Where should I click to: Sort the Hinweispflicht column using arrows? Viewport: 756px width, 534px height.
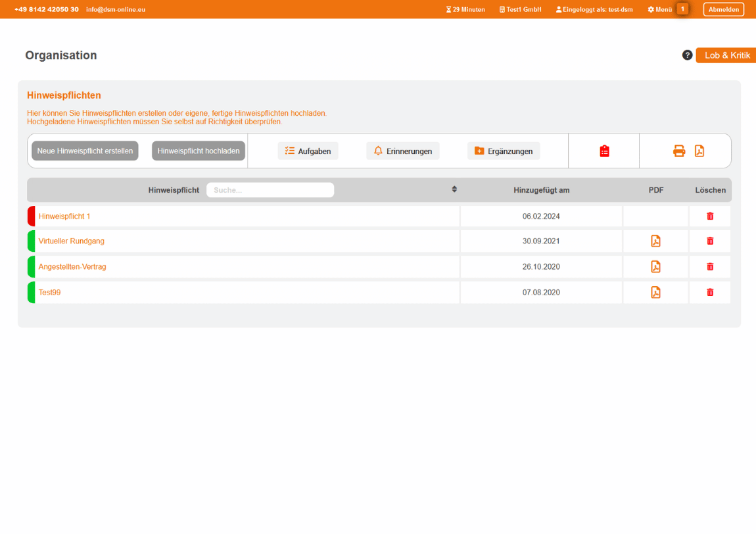[454, 189]
